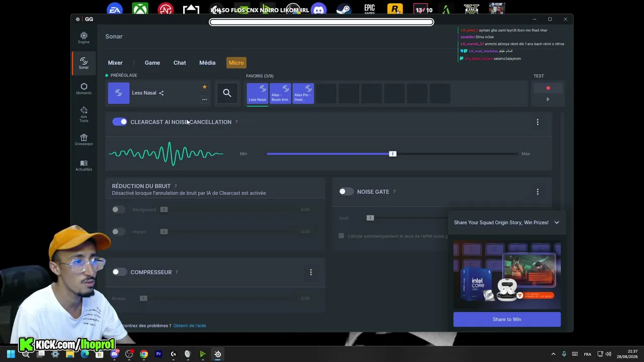644x362 pixels.
Task: Open Actualités news section
Action: tap(84, 165)
